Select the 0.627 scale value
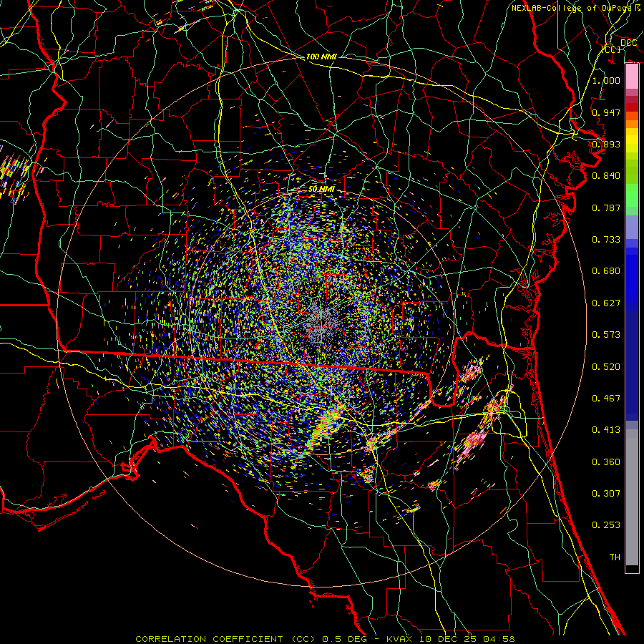Viewport: 644px width, 644px height. [606, 303]
